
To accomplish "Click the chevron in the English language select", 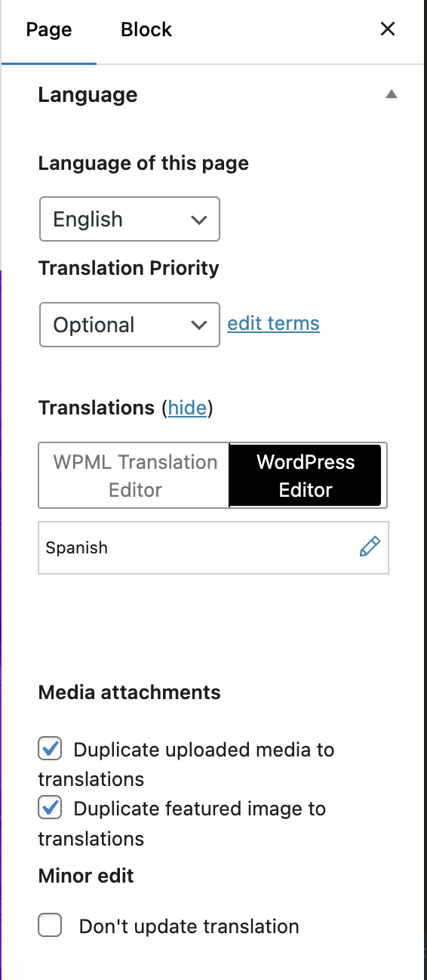I will 199,220.
